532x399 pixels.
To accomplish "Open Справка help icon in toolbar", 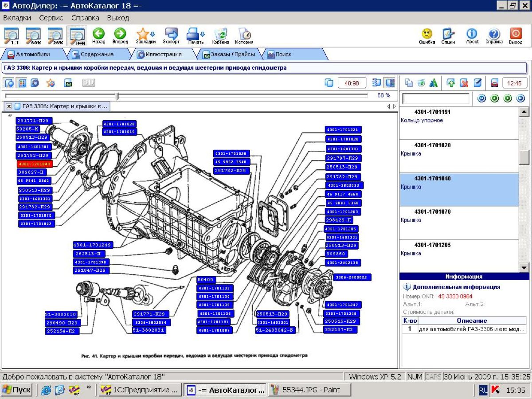I will [494, 36].
